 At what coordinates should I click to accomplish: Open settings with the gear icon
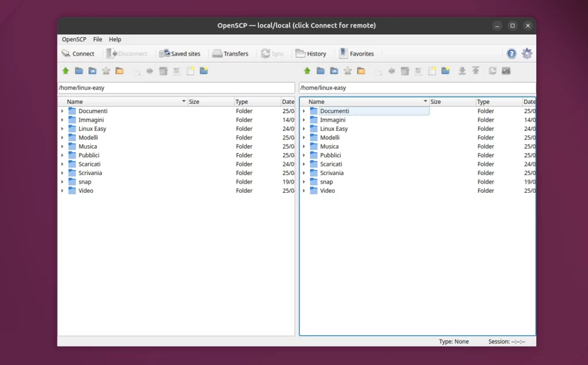(x=527, y=53)
